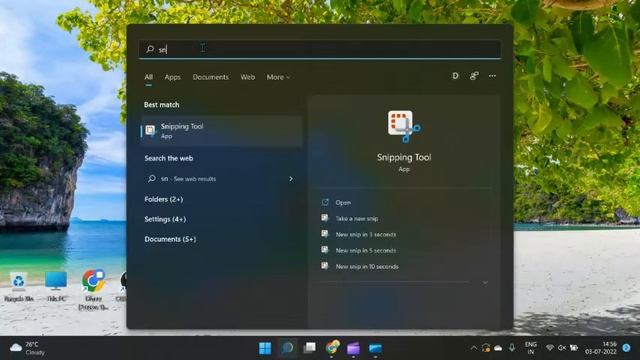
Task: Click the taskbar Search icon
Action: coord(287,348)
